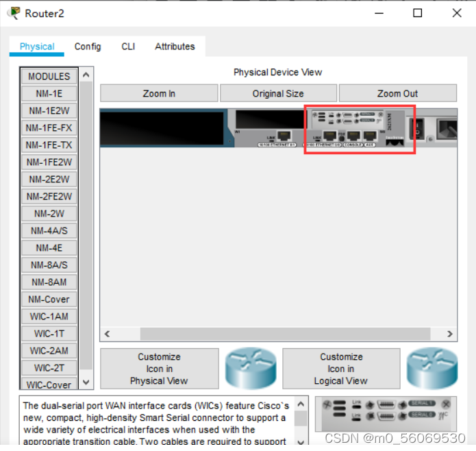Select the NM-1E module
Screen dimensions: 476x451
pos(49,93)
